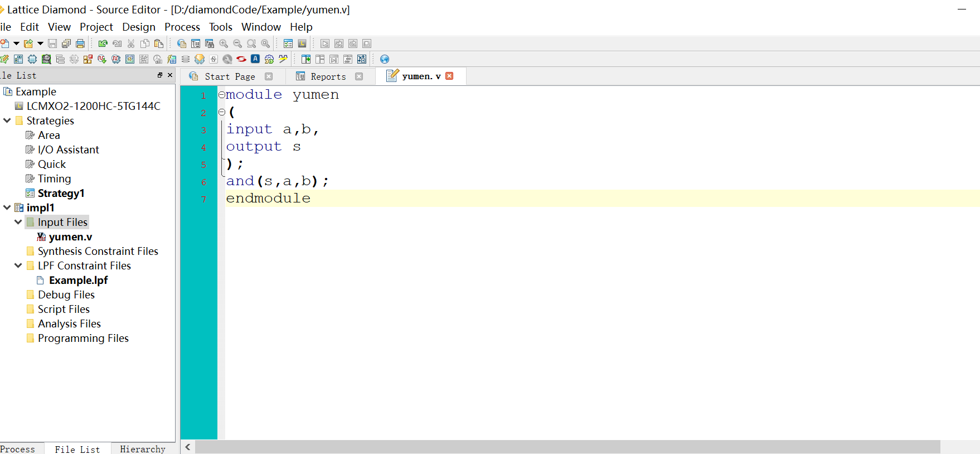
Task: Collapse the Input Files folder
Action: coord(18,222)
